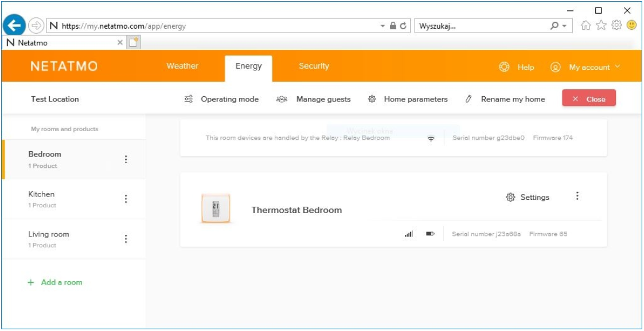The image size is (644, 331).
Task: Open browser Tools gear icon
Action: [616, 25]
